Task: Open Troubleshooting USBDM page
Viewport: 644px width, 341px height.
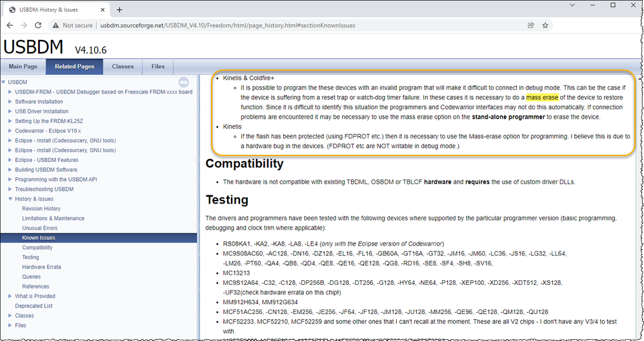Action: (45, 189)
